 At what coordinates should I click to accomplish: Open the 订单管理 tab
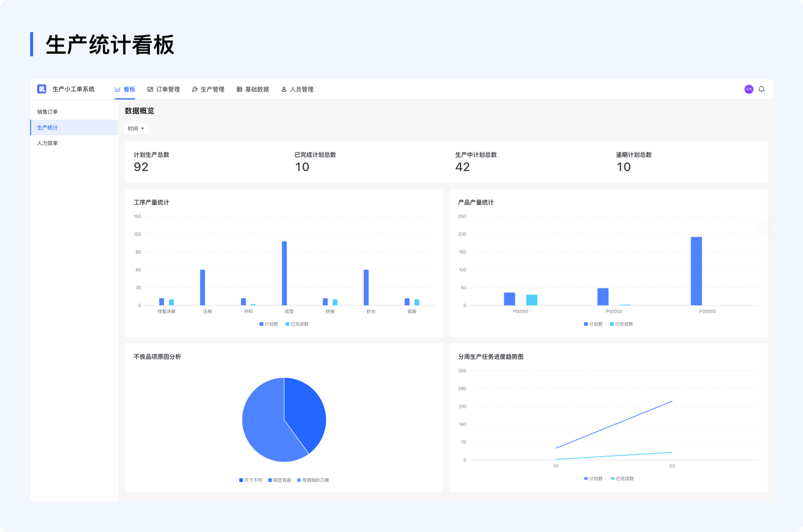(x=164, y=89)
